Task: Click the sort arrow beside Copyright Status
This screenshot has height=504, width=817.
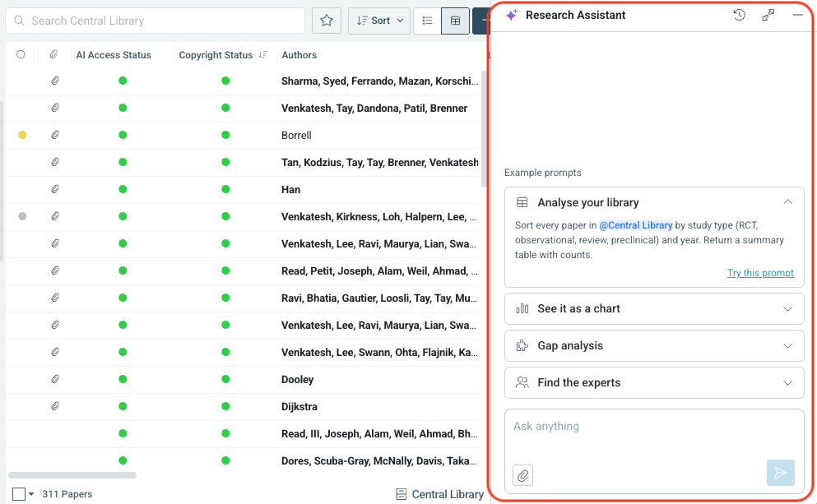Action: 263,54
